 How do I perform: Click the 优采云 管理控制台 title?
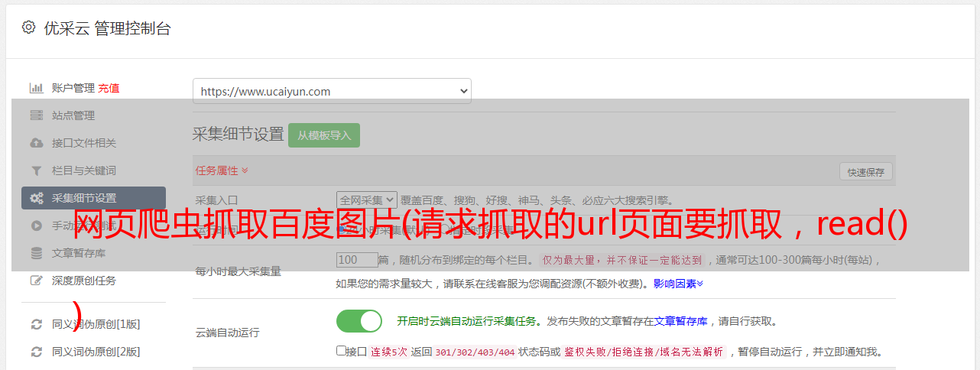click(x=108, y=28)
